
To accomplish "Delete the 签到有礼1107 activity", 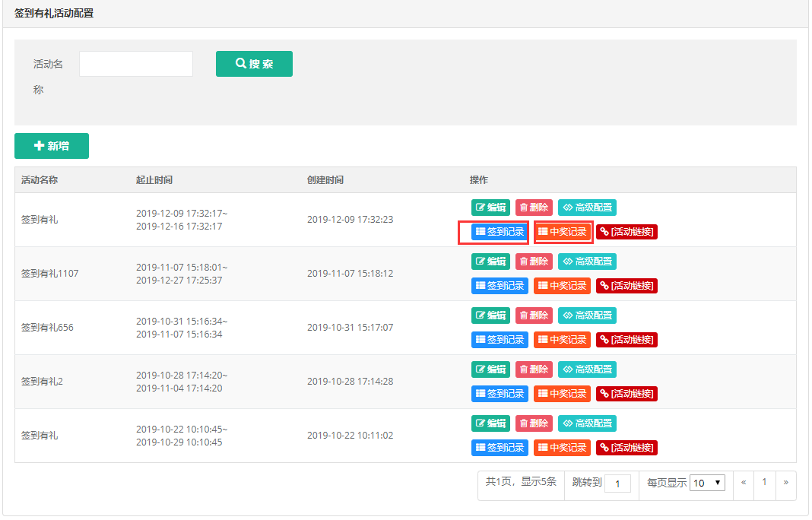I will pyautogui.click(x=534, y=261).
